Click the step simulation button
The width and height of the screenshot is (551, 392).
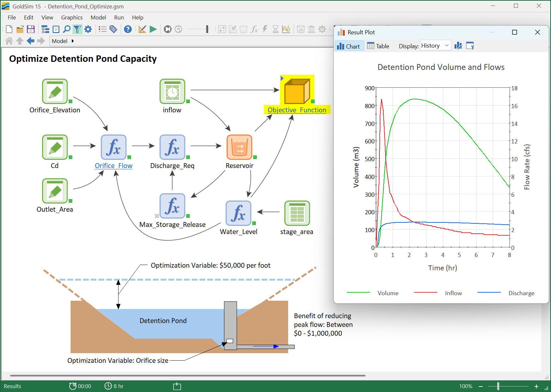(168, 29)
